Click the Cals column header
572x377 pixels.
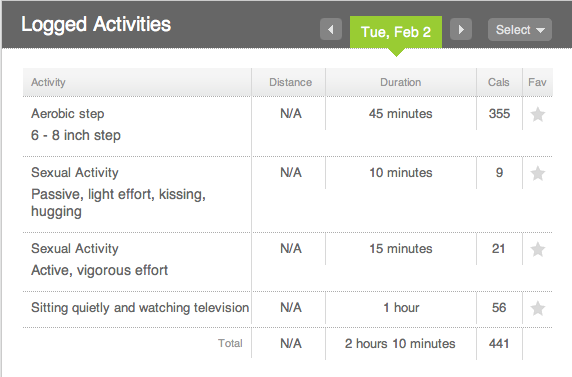click(499, 82)
